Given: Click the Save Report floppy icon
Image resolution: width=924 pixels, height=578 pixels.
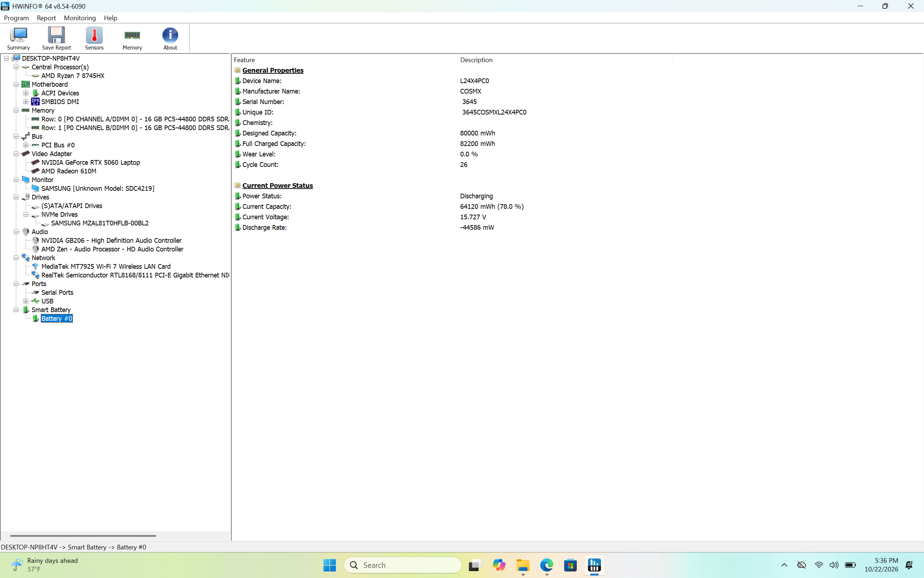Looking at the screenshot, I should pyautogui.click(x=56, y=38).
